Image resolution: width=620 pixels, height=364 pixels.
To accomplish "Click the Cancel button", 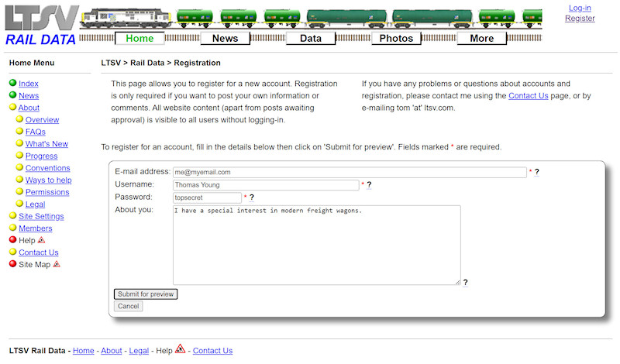I will tap(128, 306).
